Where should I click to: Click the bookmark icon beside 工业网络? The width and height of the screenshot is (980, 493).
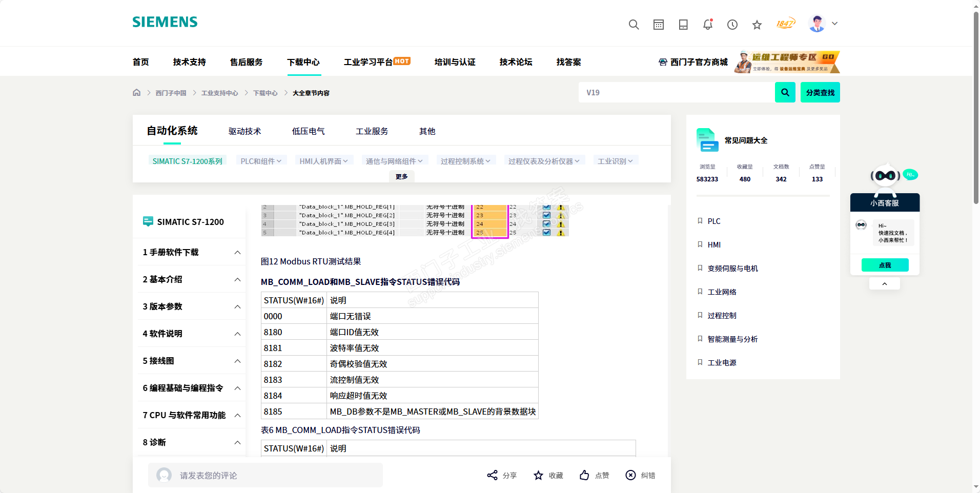click(700, 292)
